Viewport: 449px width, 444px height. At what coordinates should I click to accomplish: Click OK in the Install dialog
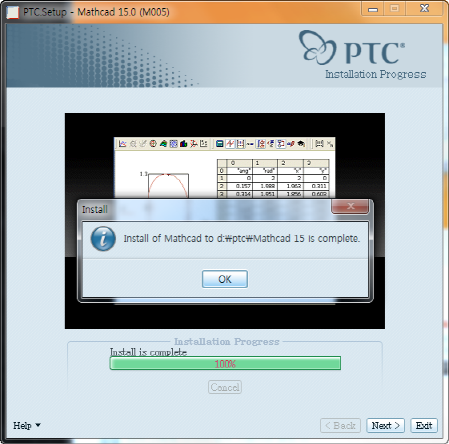pyautogui.click(x=225, y=279)
